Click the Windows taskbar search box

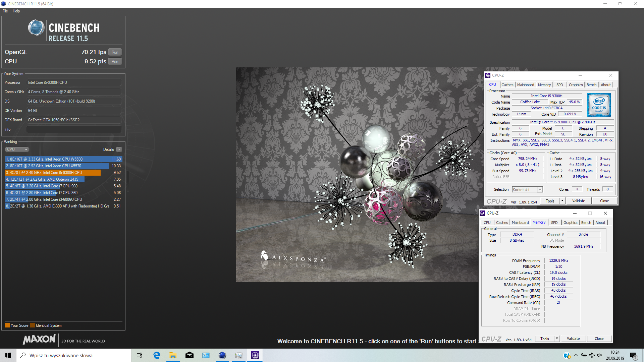tap(74, 355)
